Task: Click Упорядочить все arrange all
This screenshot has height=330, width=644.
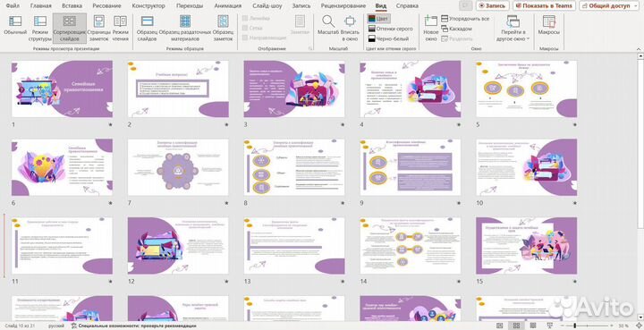Action: pos(465,19)
